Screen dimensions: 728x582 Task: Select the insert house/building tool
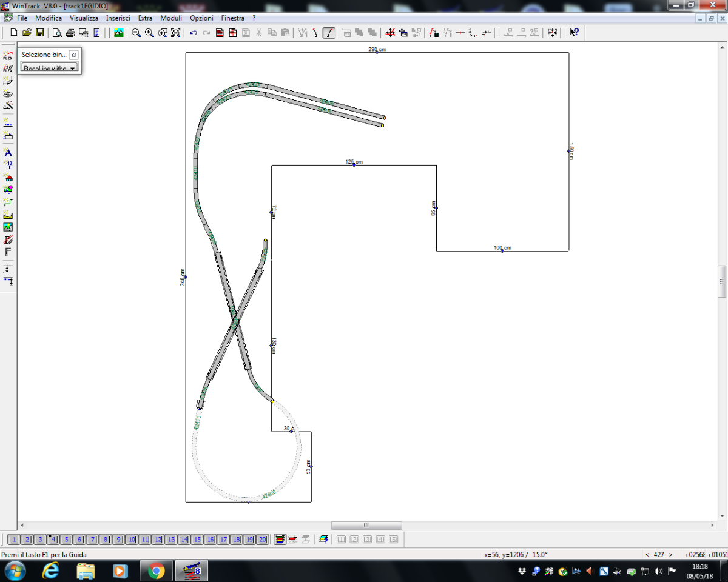[8, 178]
